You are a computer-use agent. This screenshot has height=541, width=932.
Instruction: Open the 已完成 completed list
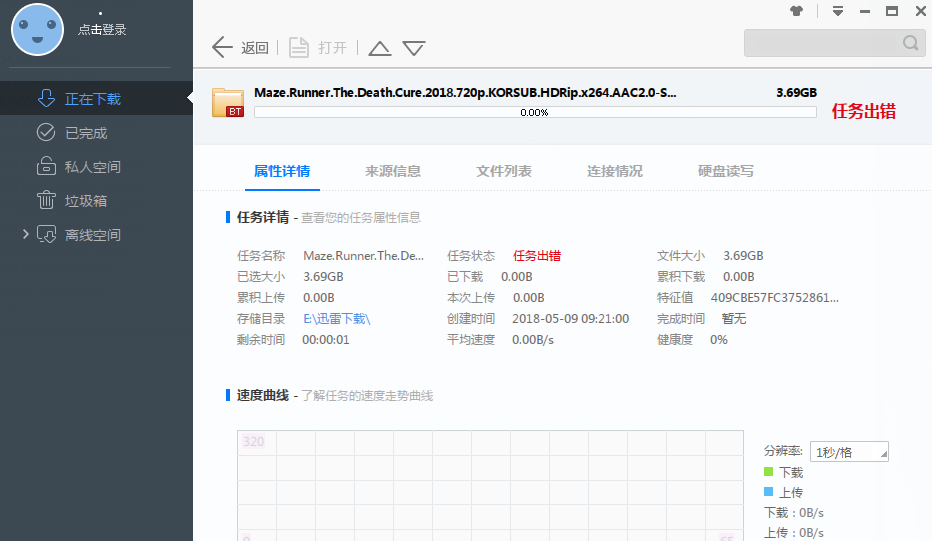[x=85, y=133]
